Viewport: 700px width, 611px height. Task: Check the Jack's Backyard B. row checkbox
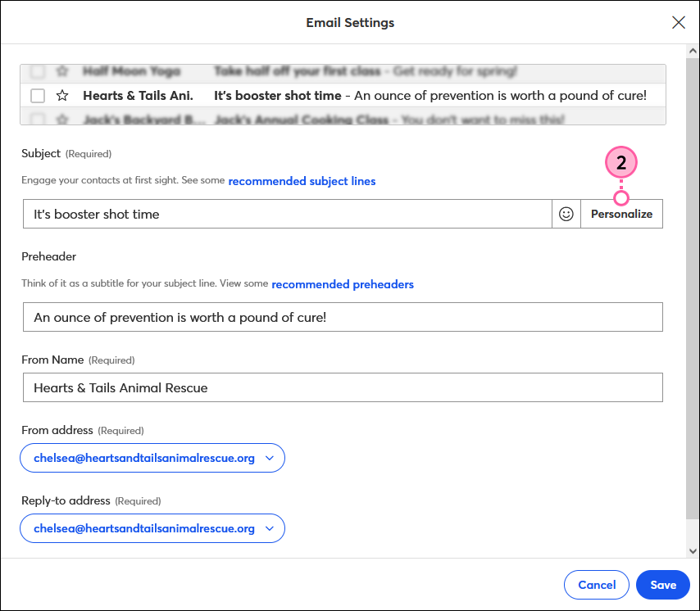[x=37, y=120]
